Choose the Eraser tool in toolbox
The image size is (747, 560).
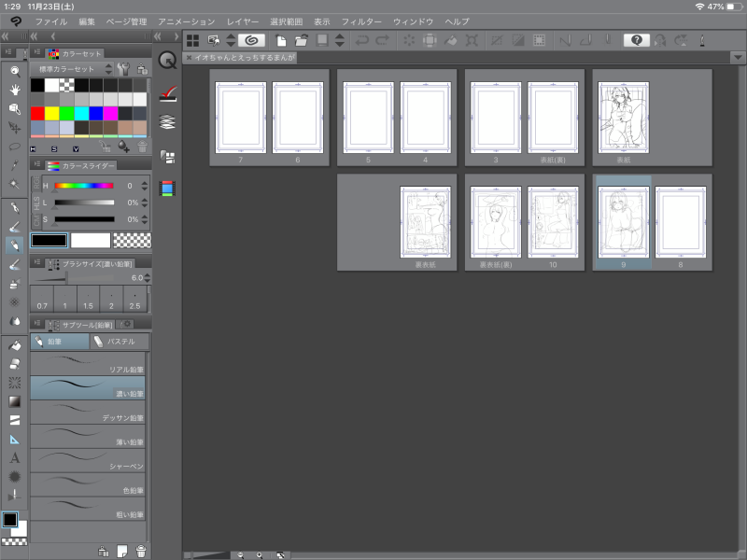[x=15, y=364]
